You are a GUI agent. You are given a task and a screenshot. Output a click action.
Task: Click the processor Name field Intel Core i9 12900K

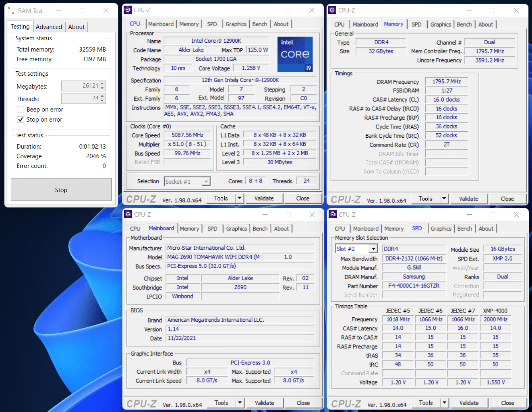tap(216, 41)
